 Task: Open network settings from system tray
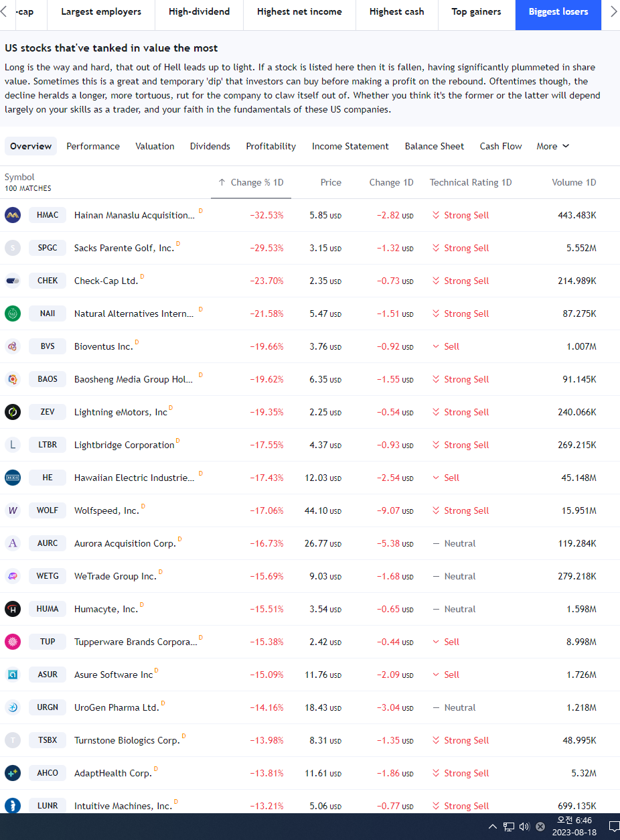pyautogui.click(x=509, y=827)
